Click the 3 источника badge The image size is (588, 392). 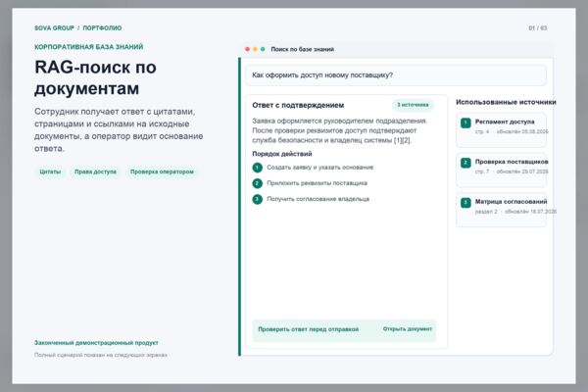(413, 105)
